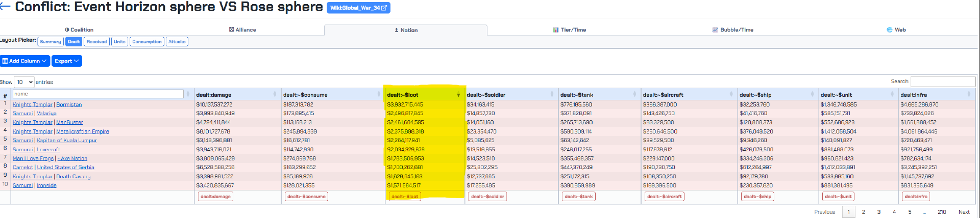
Task: Sort by the dealt:~$loot column header
Action: [425, 95]
